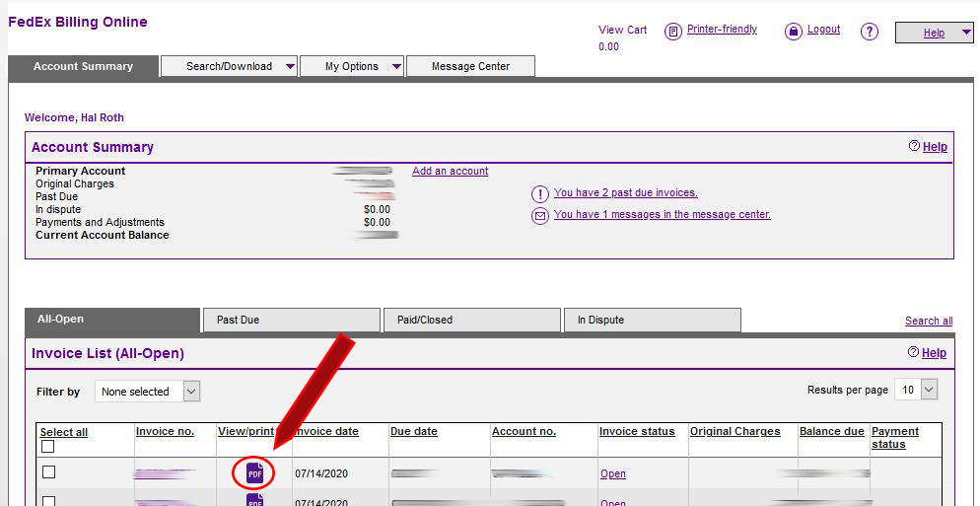Sort by the Balance due column header
Image resolution: width=980 pixels, height=506 pixels.
click(832, 432)
